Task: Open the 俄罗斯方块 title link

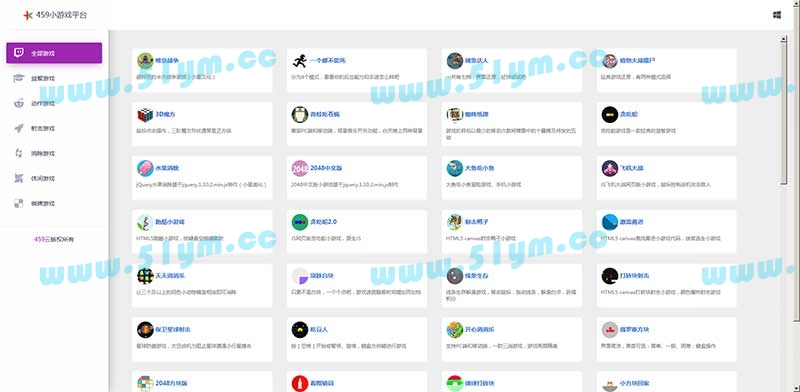Action: point(634,330)
